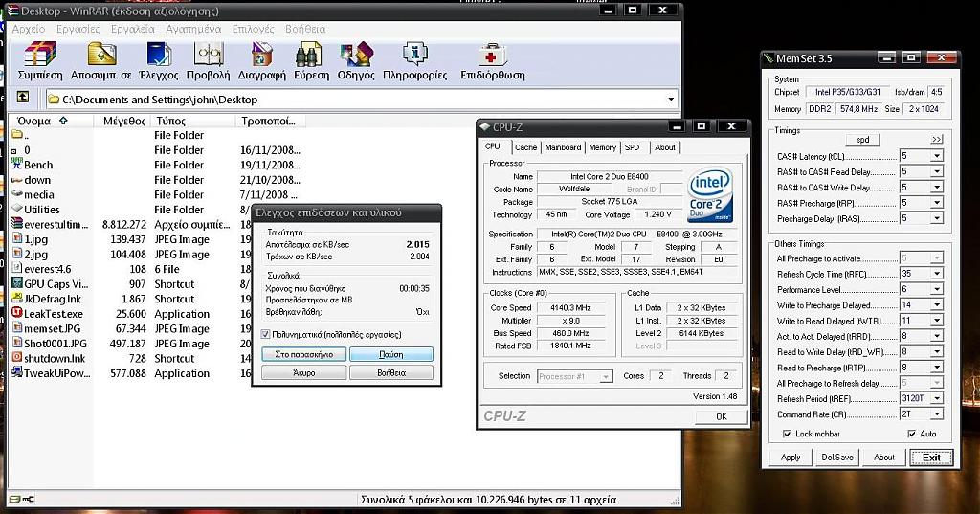Viewport: 980px width, 514px height.
Task: Open the WinRAR address path dropdown
Action: (x=671, y=99)
